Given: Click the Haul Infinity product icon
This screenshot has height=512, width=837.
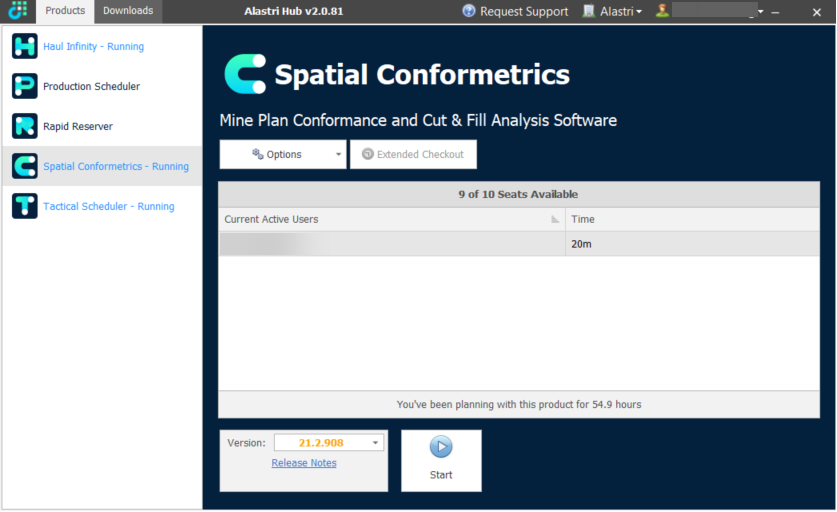Looking at the screenshot, I should tap(25, 46).
